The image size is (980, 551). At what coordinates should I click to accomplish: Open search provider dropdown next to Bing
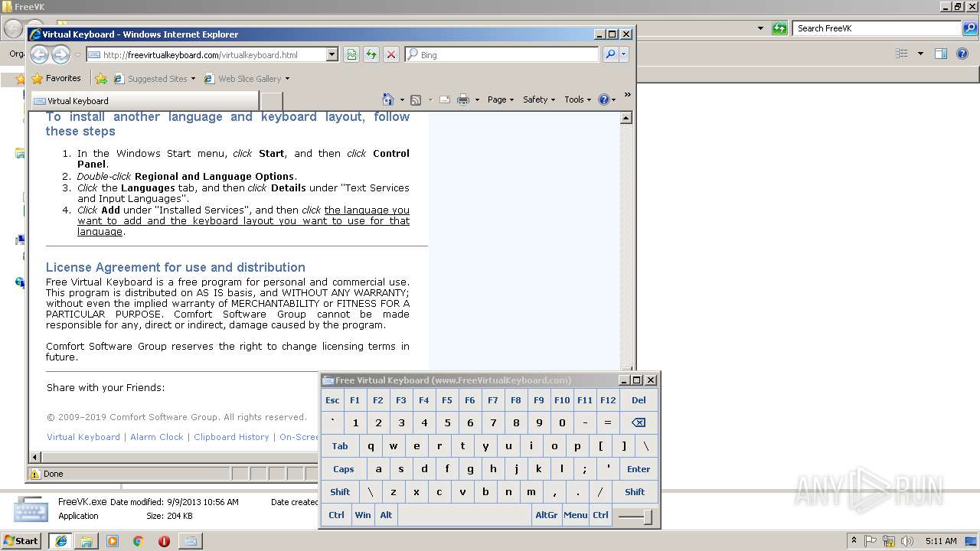[624, 54]
